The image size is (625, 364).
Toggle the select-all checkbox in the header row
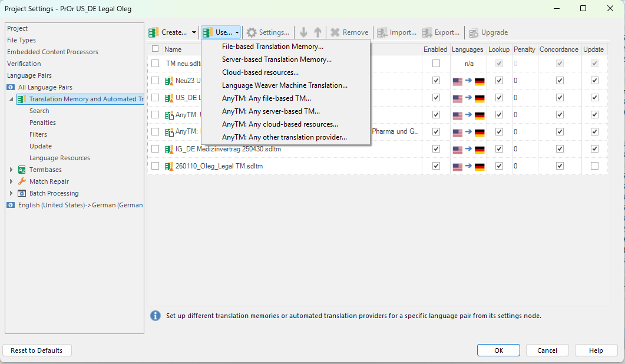(x=155, y=49)
